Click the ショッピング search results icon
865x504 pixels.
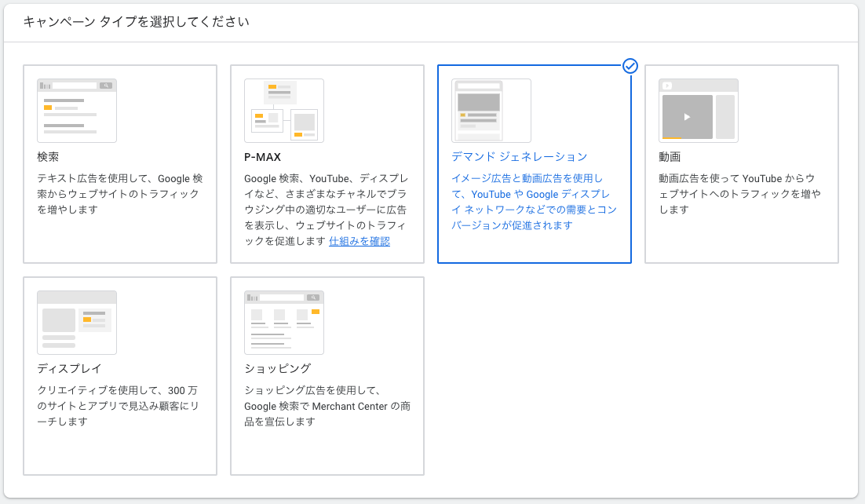(283, 322)
